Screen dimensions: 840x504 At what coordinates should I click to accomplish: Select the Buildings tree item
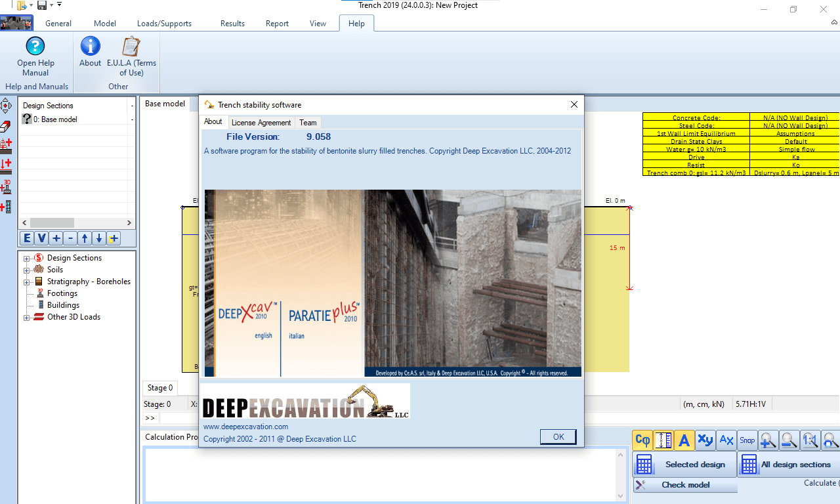pos(63,305)
